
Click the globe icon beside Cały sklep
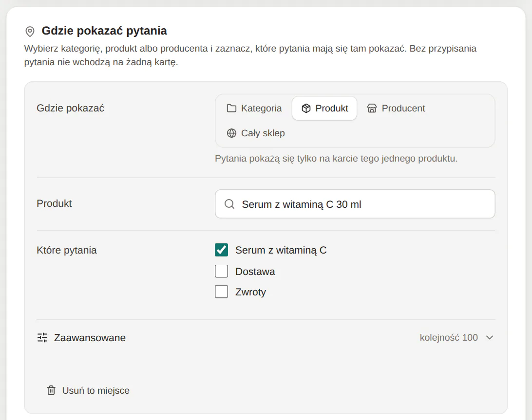(231, 133)
